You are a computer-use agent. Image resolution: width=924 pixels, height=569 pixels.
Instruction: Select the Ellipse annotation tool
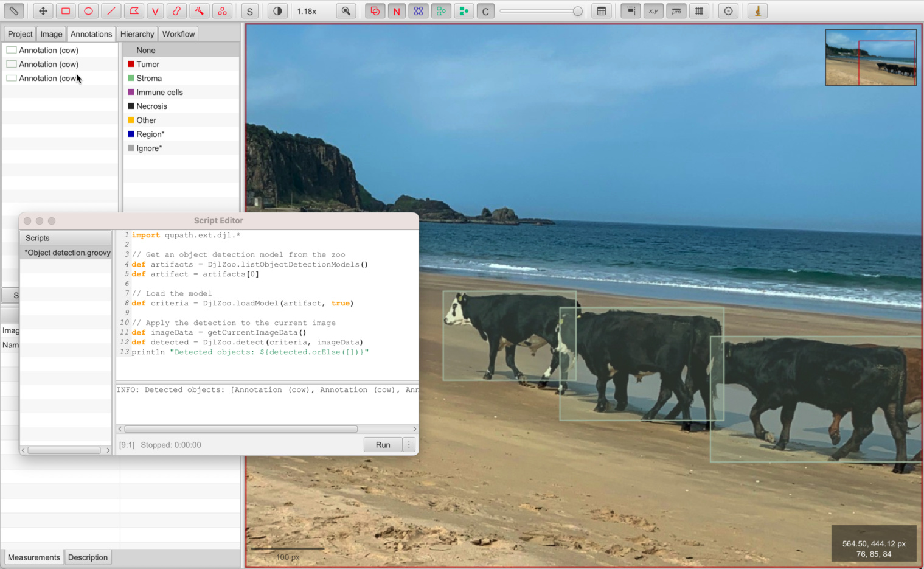(x=88, y=11)
